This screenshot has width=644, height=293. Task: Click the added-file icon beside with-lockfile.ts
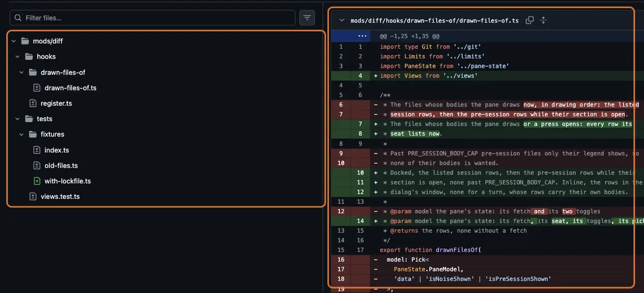pos(37,181)
